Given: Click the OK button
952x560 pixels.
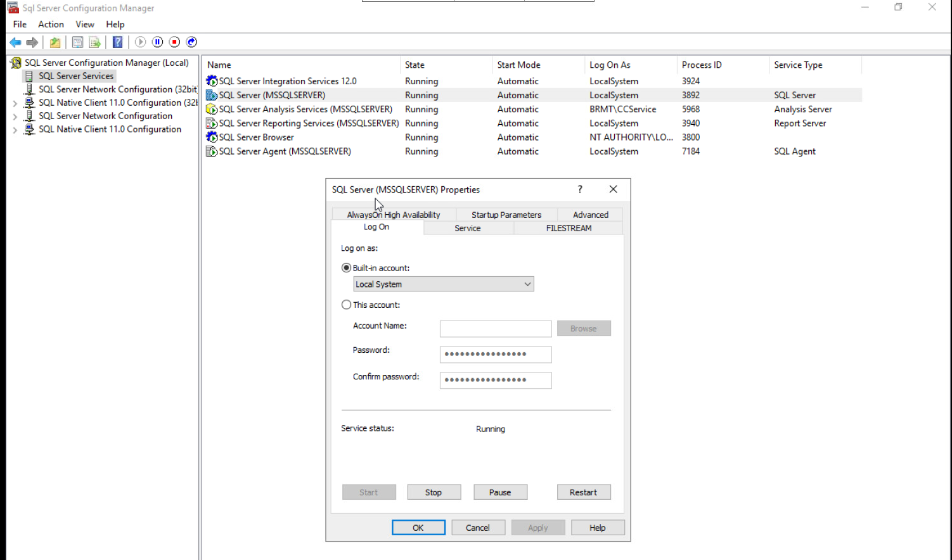Looking at the screenshot, I should coord(418,528).
